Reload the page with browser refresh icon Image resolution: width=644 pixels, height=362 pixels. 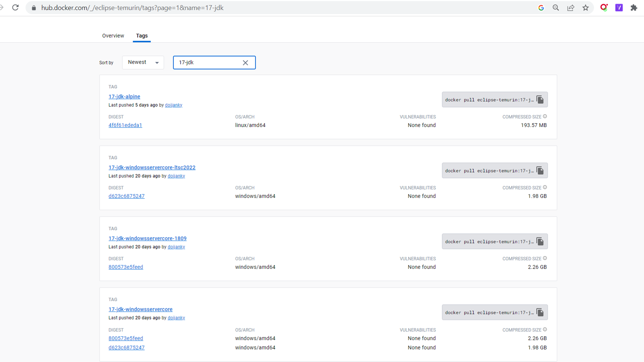15,8
